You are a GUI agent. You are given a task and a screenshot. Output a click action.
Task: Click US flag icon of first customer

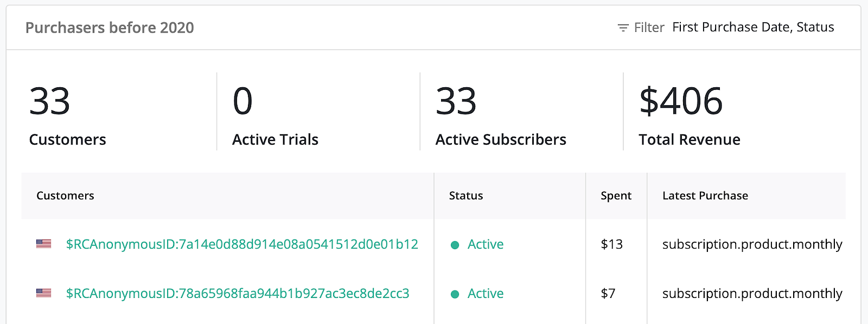click(x=44, y=244)
